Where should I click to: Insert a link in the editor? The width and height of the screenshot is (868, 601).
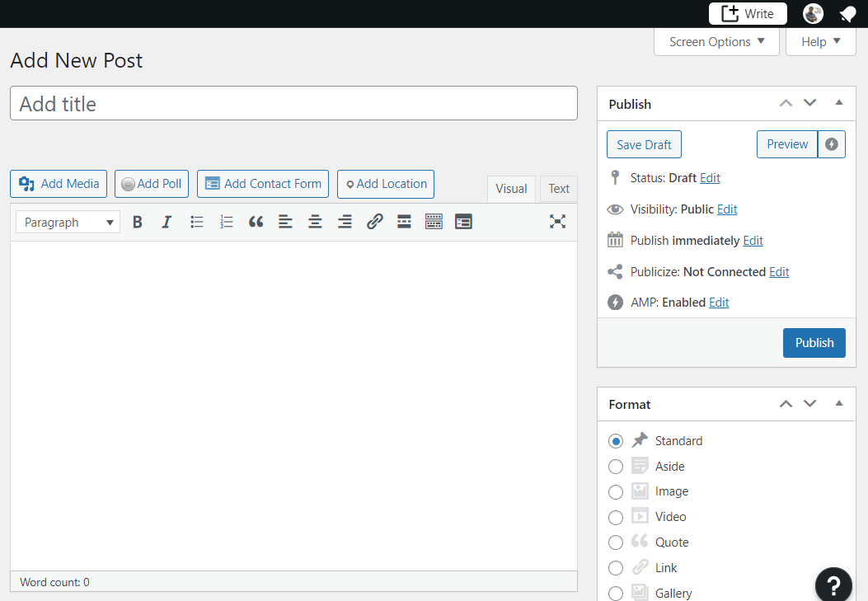click(374, 221)
